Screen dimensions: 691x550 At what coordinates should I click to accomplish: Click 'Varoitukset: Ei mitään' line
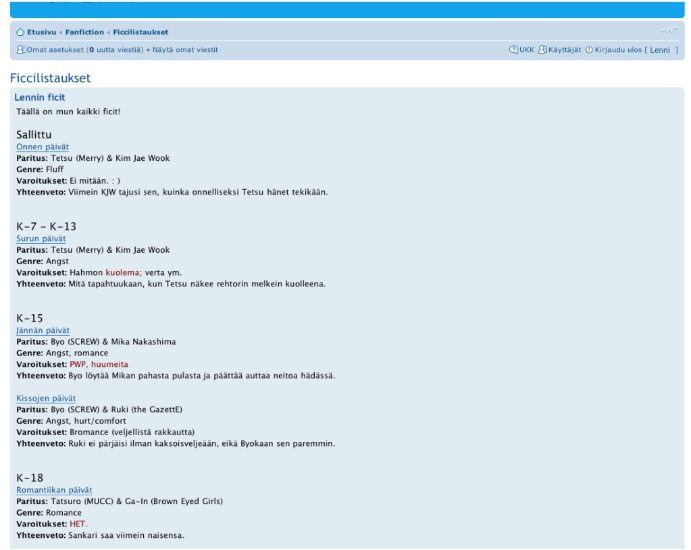(x=68, y=181)
